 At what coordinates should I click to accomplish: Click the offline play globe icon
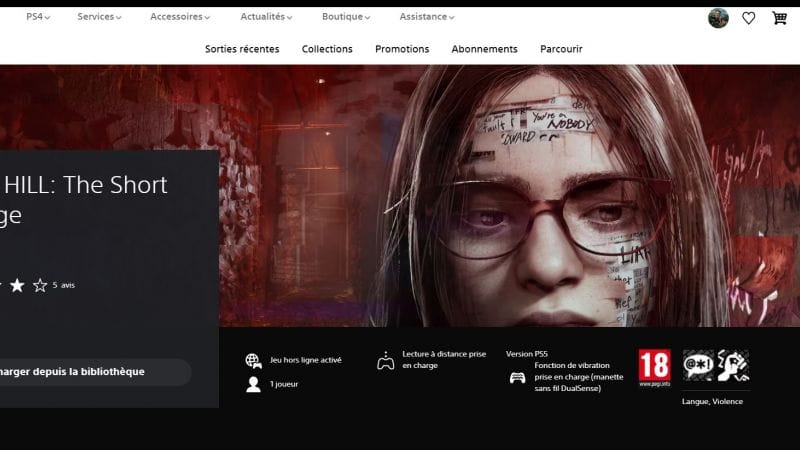(x=253, y=361)
